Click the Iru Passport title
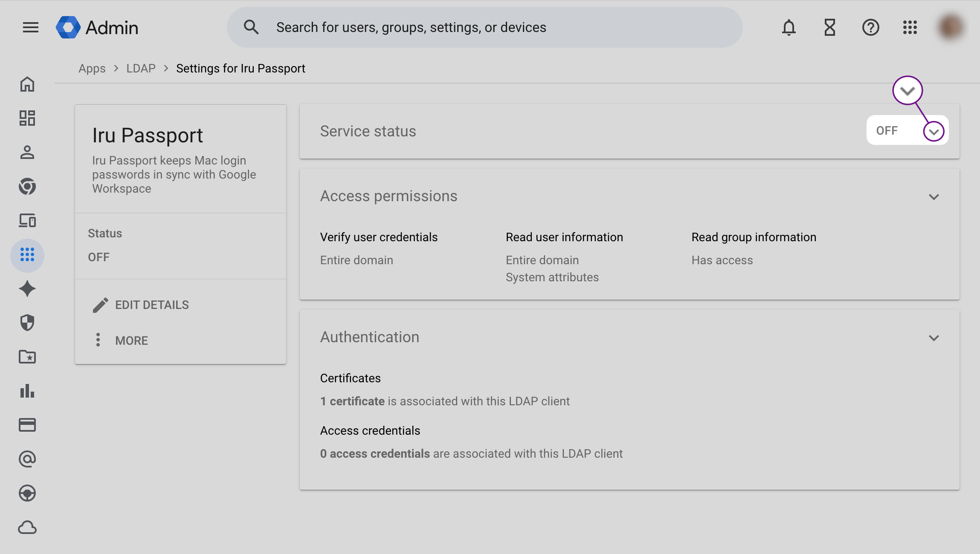980x554 pixels. click(148, 136)
